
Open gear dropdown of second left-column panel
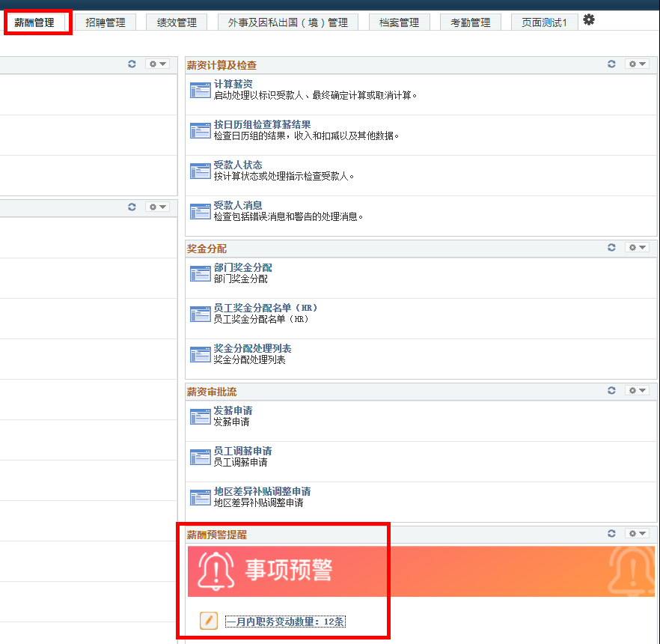pos(158,207)
